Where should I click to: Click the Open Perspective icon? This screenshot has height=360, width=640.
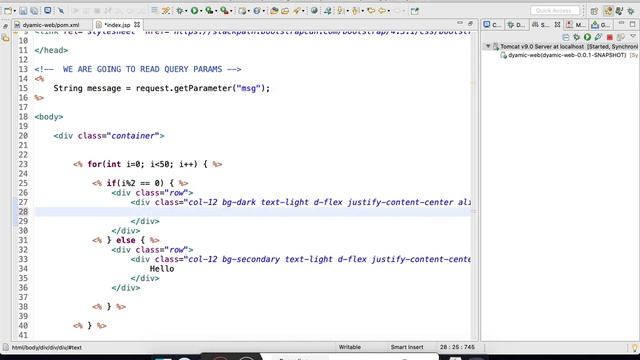coord(594,11)
